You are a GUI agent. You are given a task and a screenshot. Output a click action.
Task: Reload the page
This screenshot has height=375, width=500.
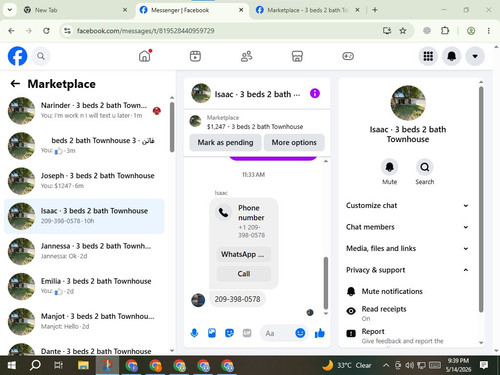[x=46, y=31]
